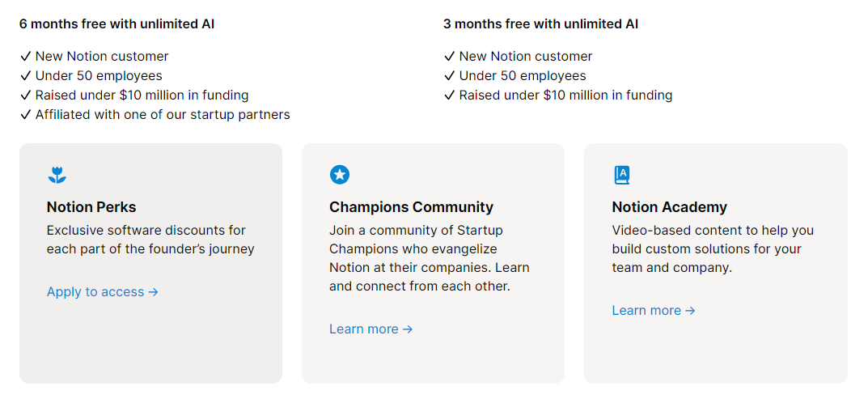Click the tulip icon above Notion Perks
Viewport: 868px width, 399px height.
pyautogui.click(x=57, y=175)
